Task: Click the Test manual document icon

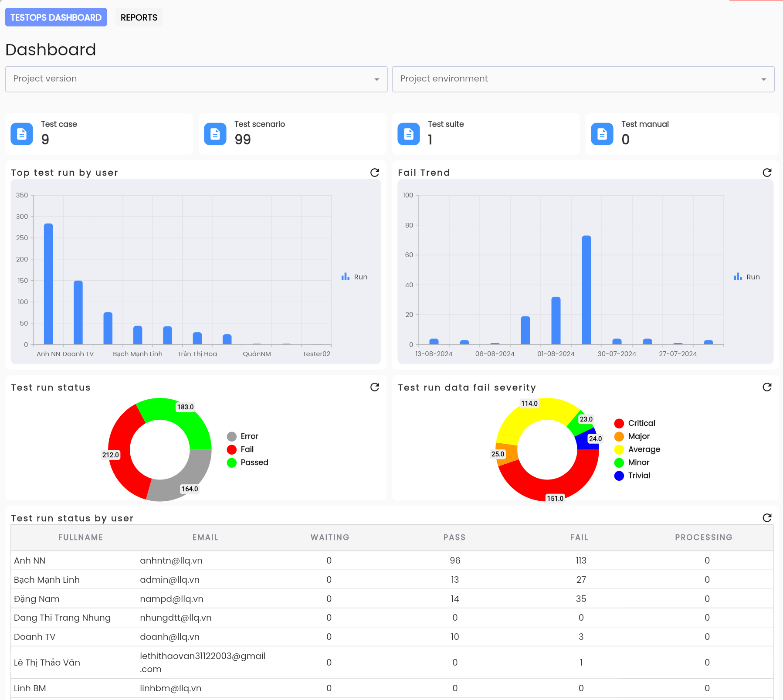Action: (602, 134)
